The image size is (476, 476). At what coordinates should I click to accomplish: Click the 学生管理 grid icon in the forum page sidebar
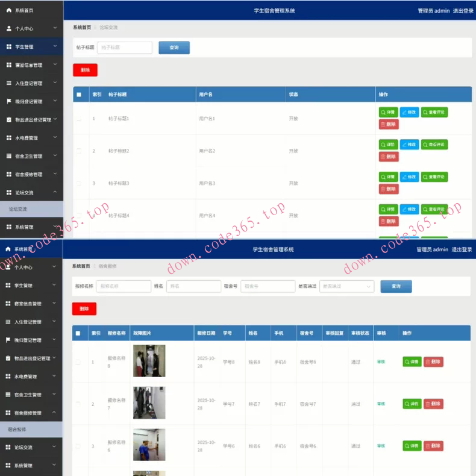tap(9, 47)
